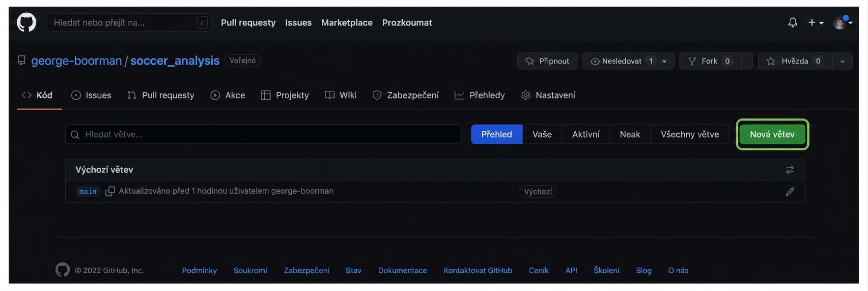
Task: Select the Aktivní branch filter
Action: [x=586, y=134]
